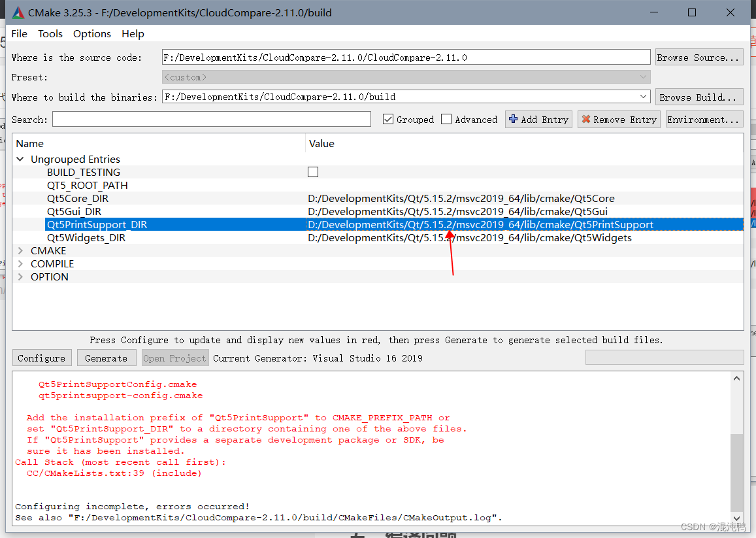Click Browse Build button
Image resolution: width=756 pixels, height=538 pixels.
[x=699, y=97]
